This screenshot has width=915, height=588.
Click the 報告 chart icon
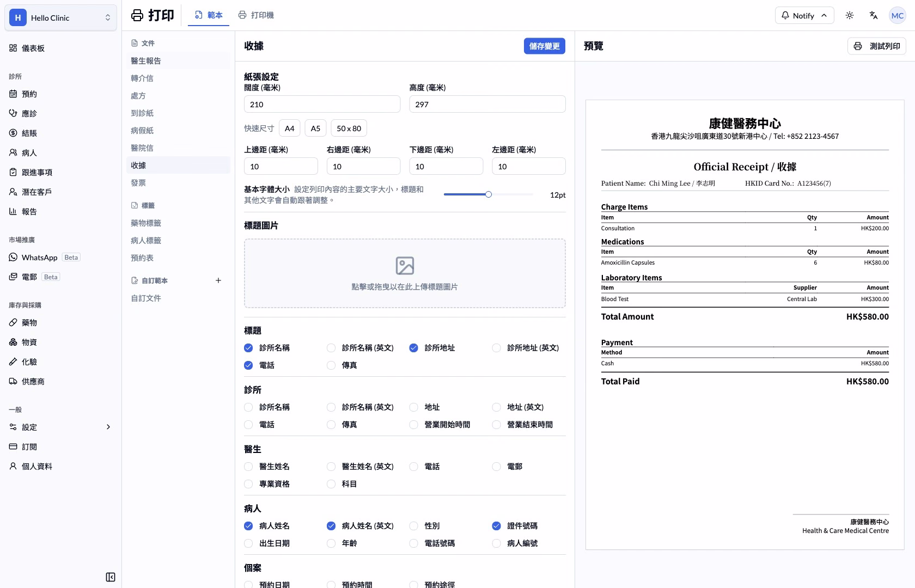pos(13,211)
